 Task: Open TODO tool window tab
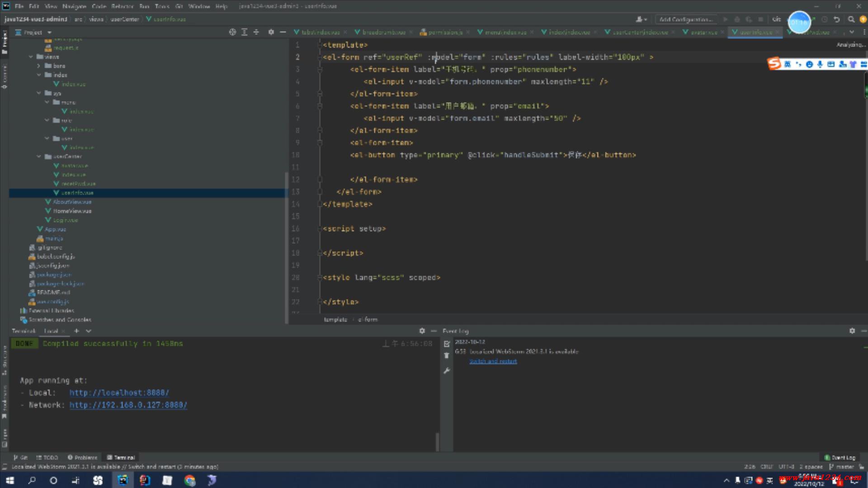click(x=47, y=457)
